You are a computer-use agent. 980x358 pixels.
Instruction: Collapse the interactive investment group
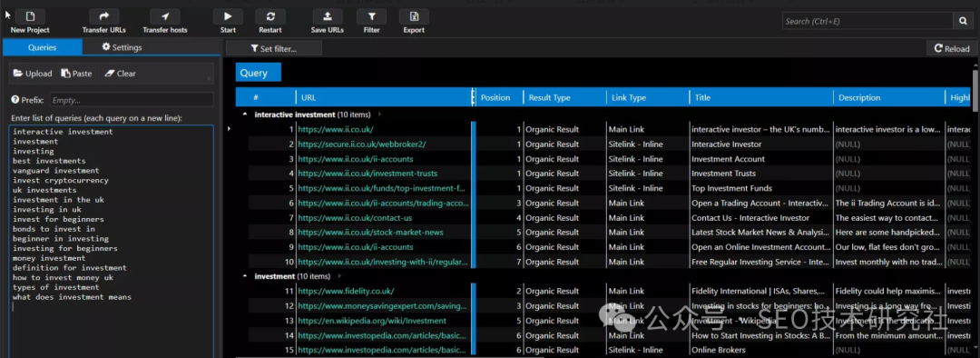tap(244, 114)
